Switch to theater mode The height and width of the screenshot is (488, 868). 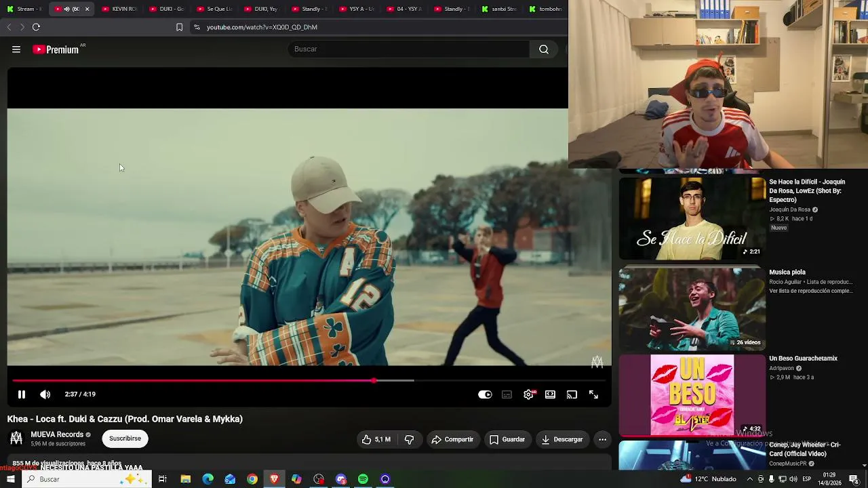pos(550,394)
